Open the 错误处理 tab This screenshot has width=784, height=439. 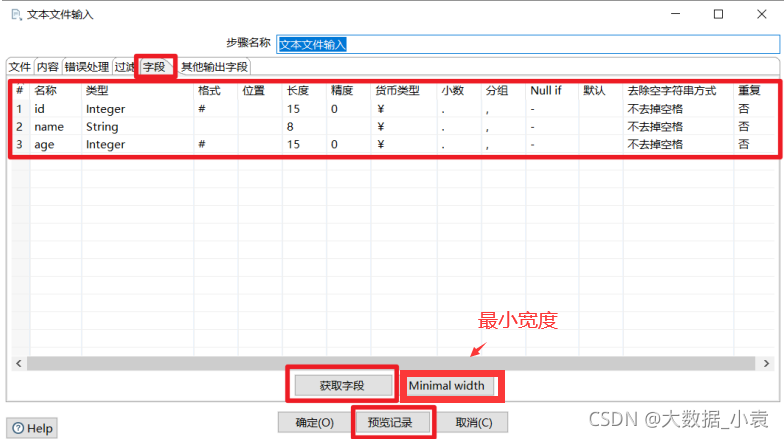(x=86, y=66)
